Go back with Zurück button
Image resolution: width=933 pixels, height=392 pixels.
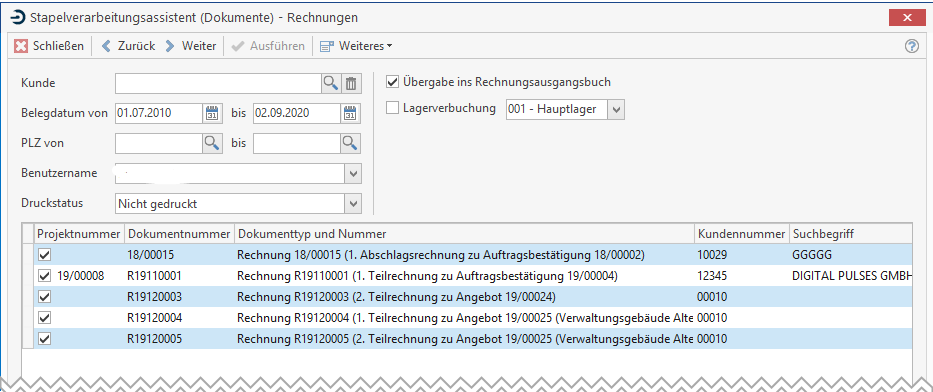point(128,46)
